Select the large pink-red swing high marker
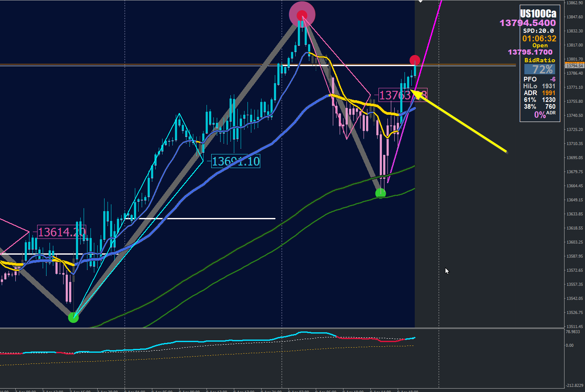The image size is (585, 392). [302, 15]
